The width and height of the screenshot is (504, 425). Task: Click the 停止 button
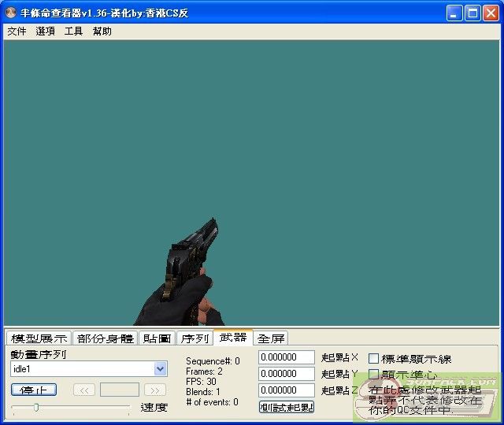click(34, 390)
